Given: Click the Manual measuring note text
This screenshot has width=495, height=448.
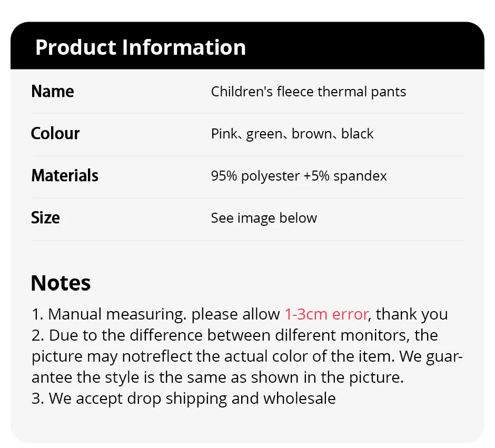Looking at the screenshot, I should pos(116,314).
